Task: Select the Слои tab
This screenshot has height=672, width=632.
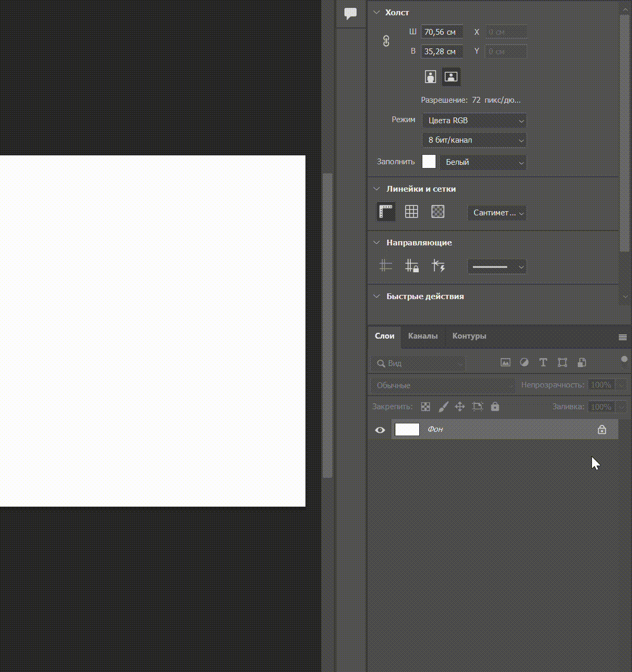Action: tap(384, 336)
